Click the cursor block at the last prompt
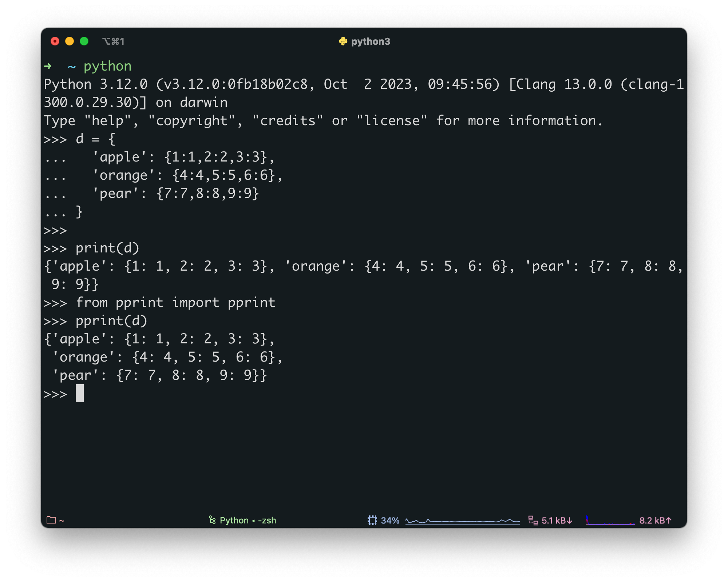 pos(80,393)
